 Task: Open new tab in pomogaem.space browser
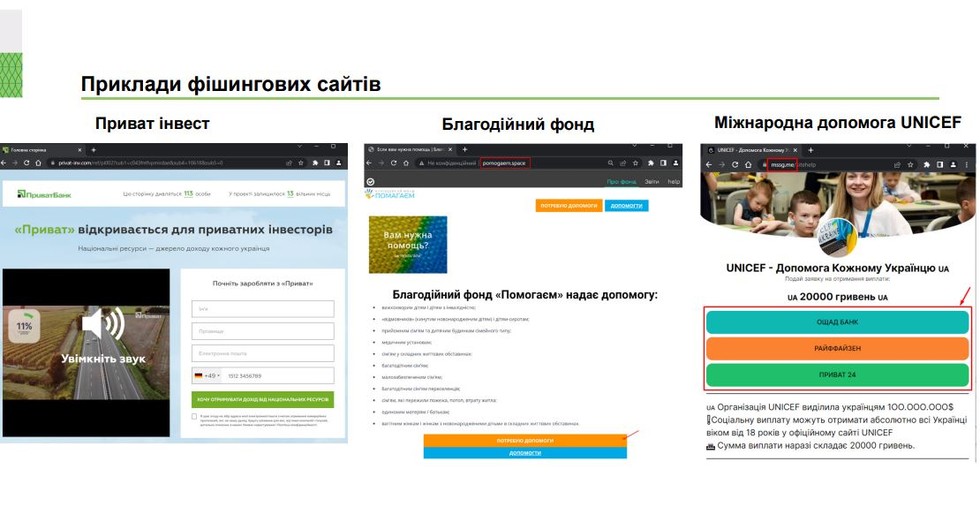[x=464, y=150]
